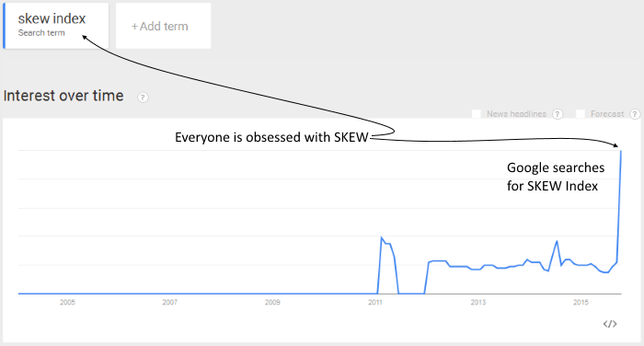644x346 pixels.
Task: Click the 2009 axis label
Action: [x=272, y=303]
